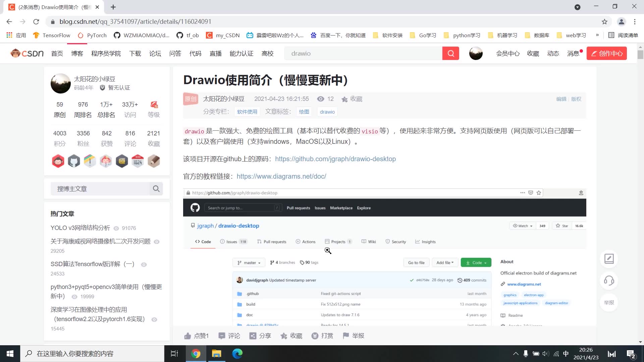This screenshot has width=644, height=362.
Task: Click the 版权 link
Action: (576, 99)
